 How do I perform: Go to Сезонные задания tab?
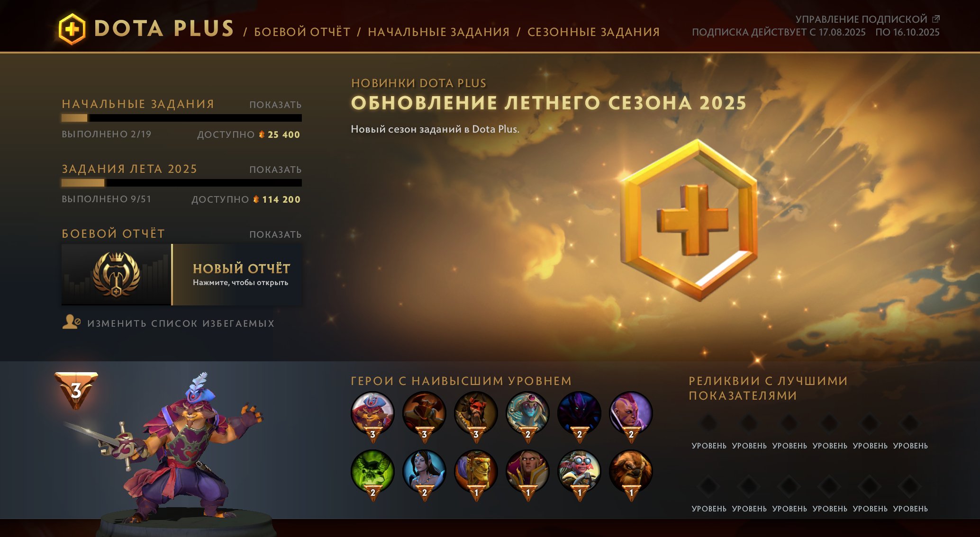(593, 32)
